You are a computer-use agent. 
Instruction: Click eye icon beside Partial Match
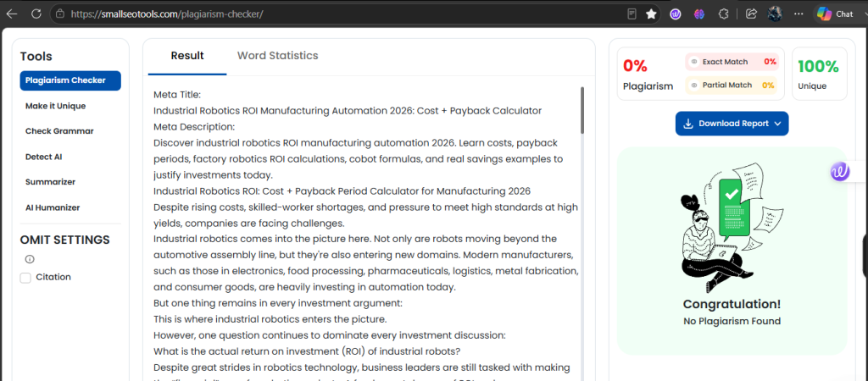tap(694, 86)
